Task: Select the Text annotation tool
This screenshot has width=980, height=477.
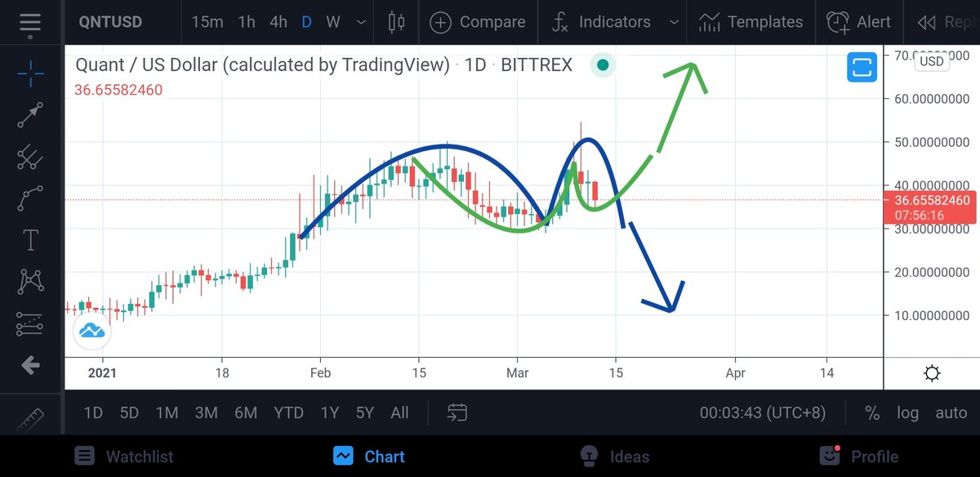Action: (30, 240)
